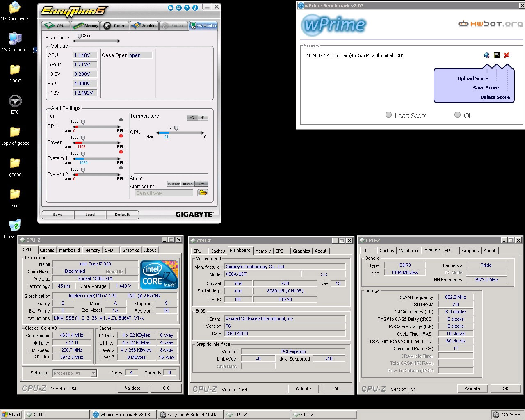Open Caches tab in left CPU-Z window
Viewport: 525px width, 420px height.
(x=47, y=250)
